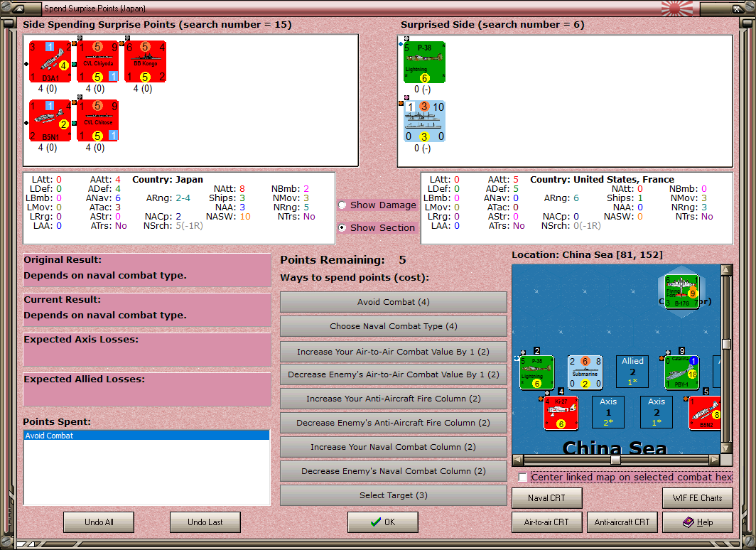Close the Spend Surprise Points window
756x550 pixels.
[x=738, y=9]
